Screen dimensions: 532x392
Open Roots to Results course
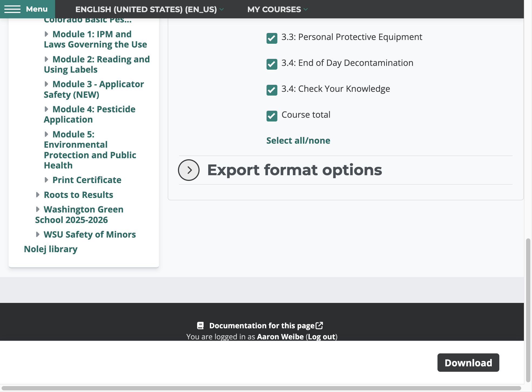(x=79, y=195)
